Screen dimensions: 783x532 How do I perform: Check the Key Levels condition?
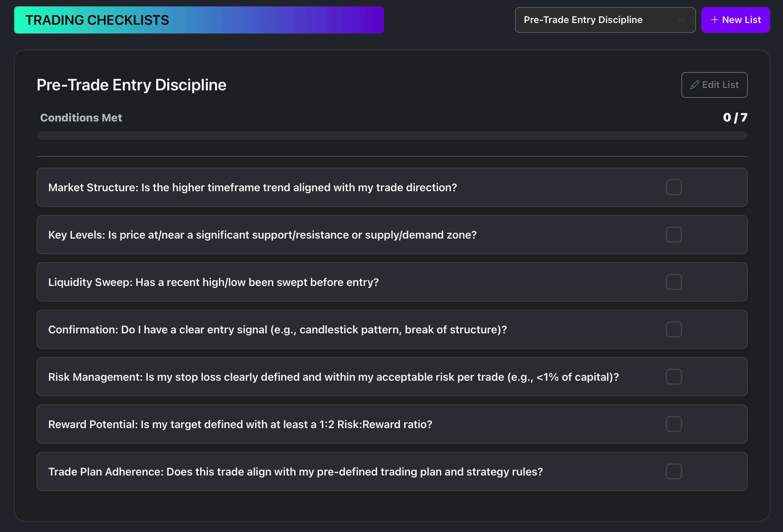[x=674, y=235]
